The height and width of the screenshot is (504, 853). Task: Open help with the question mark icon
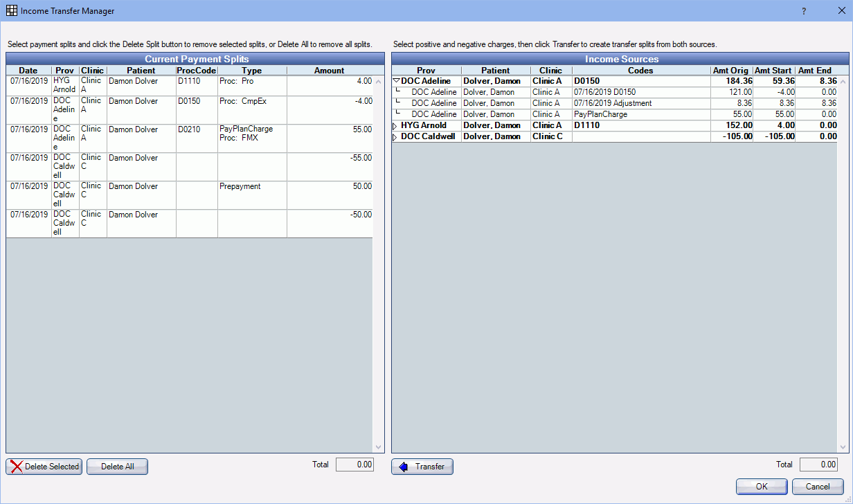[x=802, y=11]
